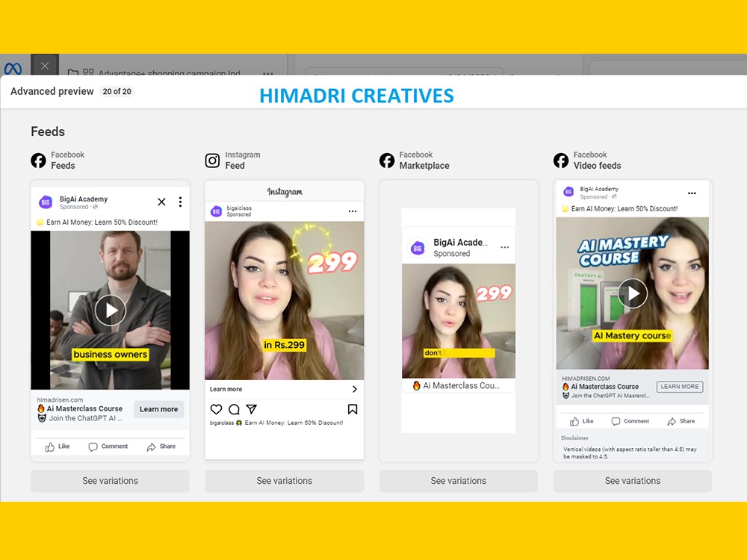
Task: Click BigAi Academy avatar in Video feeds ad
Action: point(568,192)
